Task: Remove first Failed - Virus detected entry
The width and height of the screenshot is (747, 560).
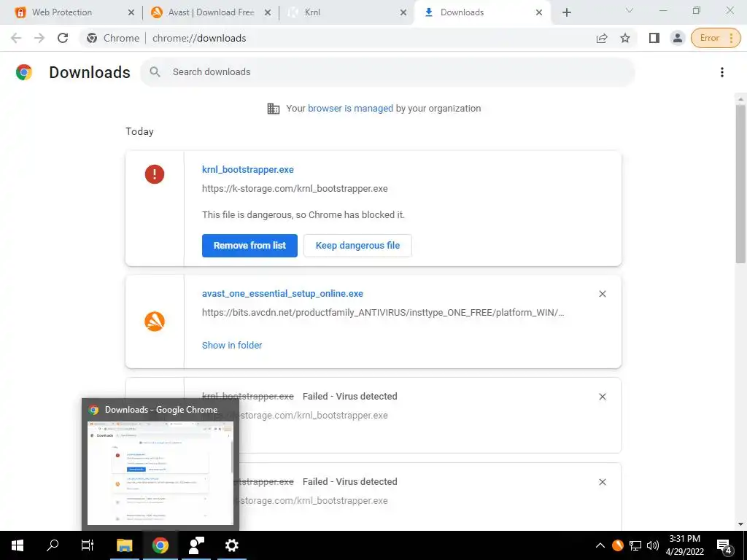Action: [602, 397]
